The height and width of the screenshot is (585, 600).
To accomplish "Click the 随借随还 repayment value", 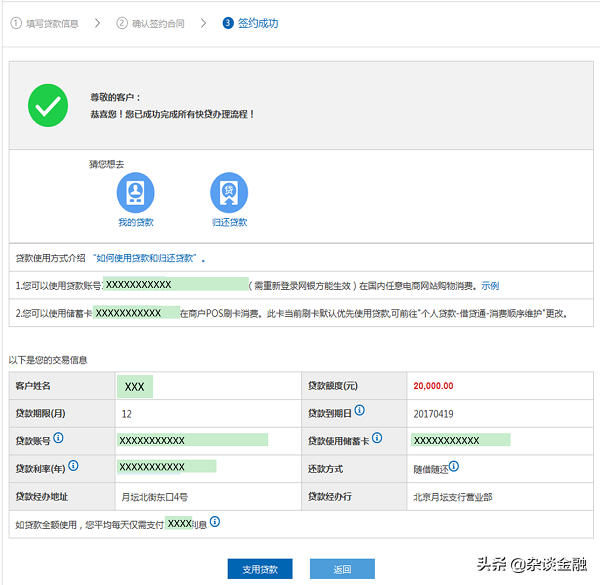I will pos(431,469).
